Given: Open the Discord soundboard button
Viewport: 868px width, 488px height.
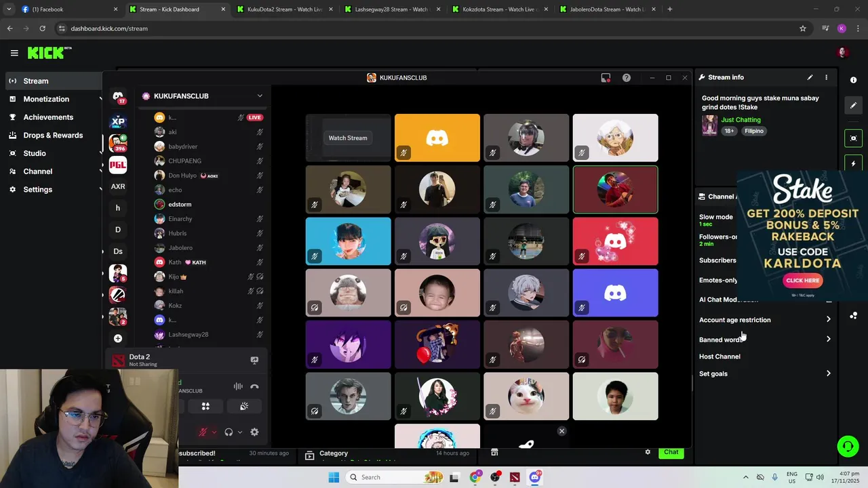Looking at the screenshot, I should (x=244, y=406).
